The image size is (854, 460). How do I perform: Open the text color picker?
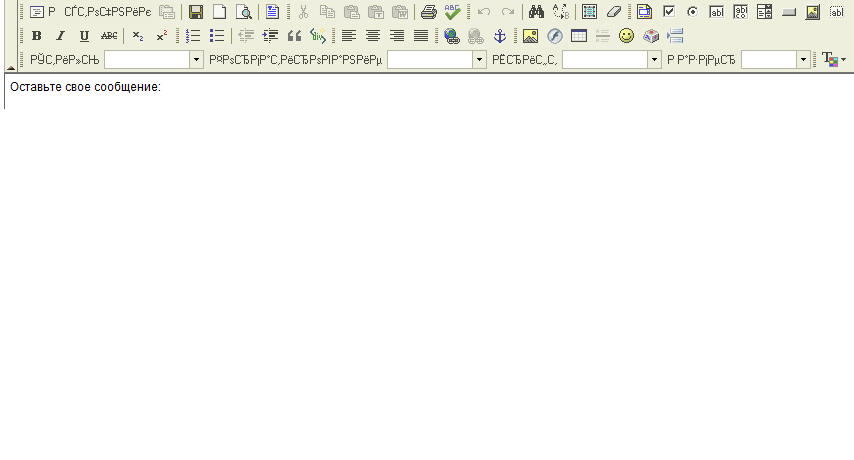[x=832, y=60]
